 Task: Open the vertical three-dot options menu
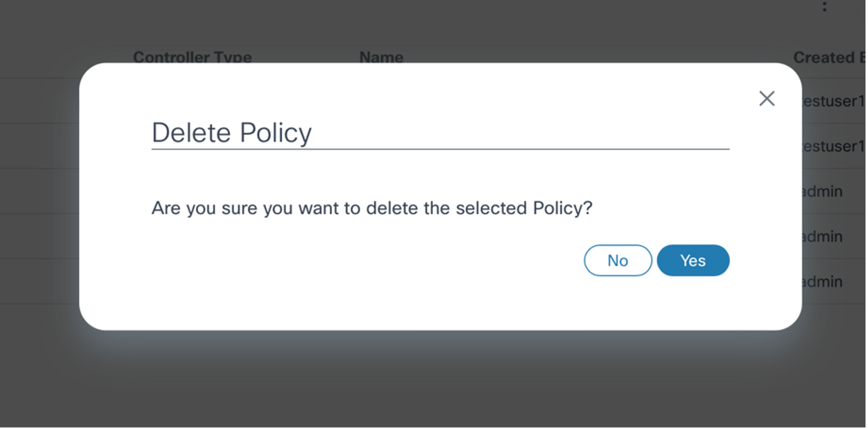click(824, 7)
